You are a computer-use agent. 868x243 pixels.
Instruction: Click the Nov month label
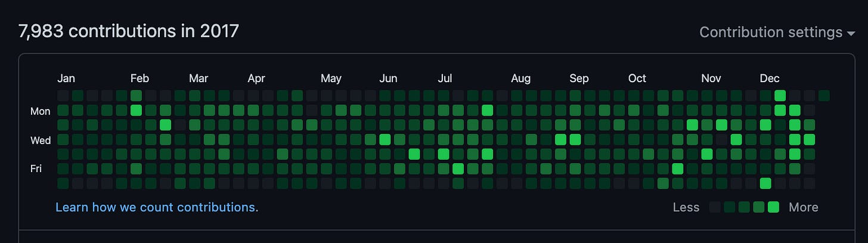point(711,79)
